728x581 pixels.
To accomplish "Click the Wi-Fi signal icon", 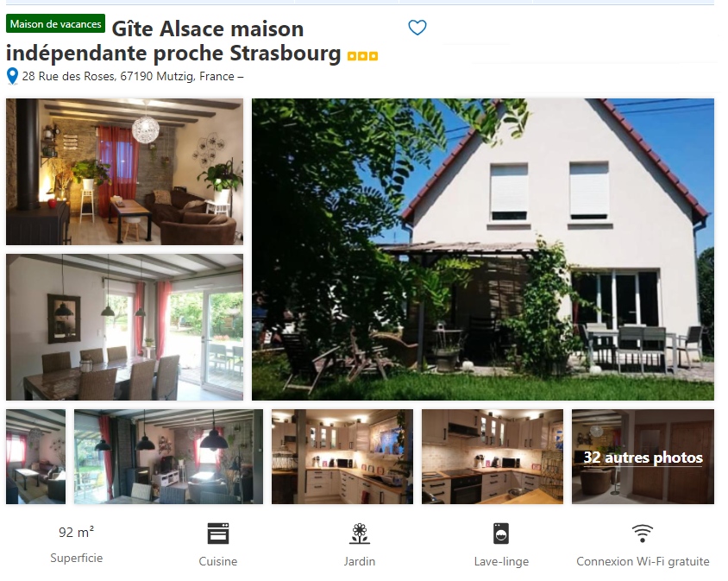I will 643,534.
